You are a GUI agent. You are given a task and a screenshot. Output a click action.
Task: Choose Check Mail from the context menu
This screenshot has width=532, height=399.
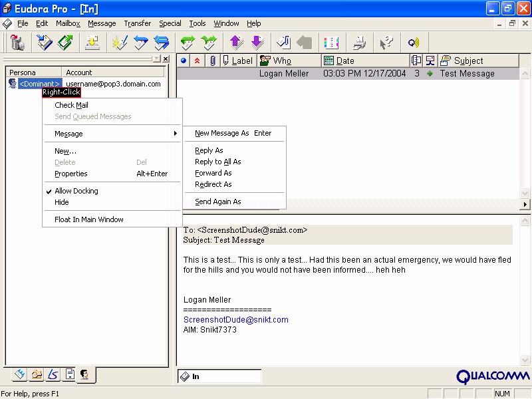[x=112, y=105]
